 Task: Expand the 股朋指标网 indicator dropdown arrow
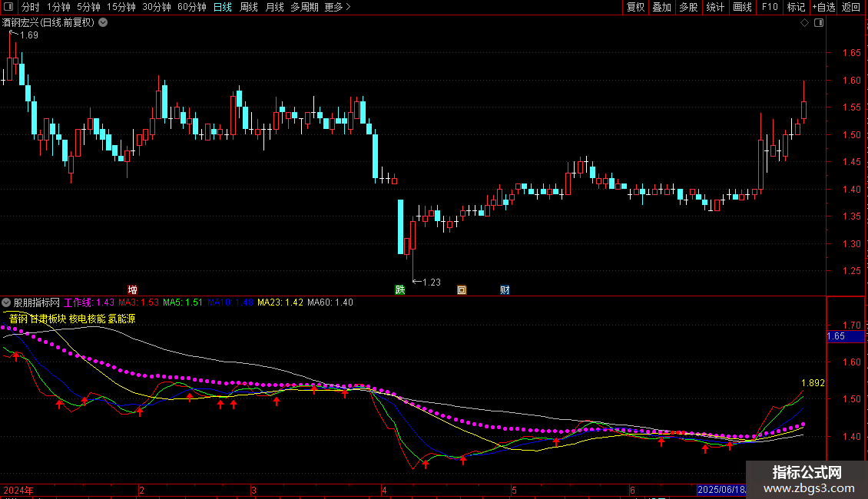click(x=6, y=302)
